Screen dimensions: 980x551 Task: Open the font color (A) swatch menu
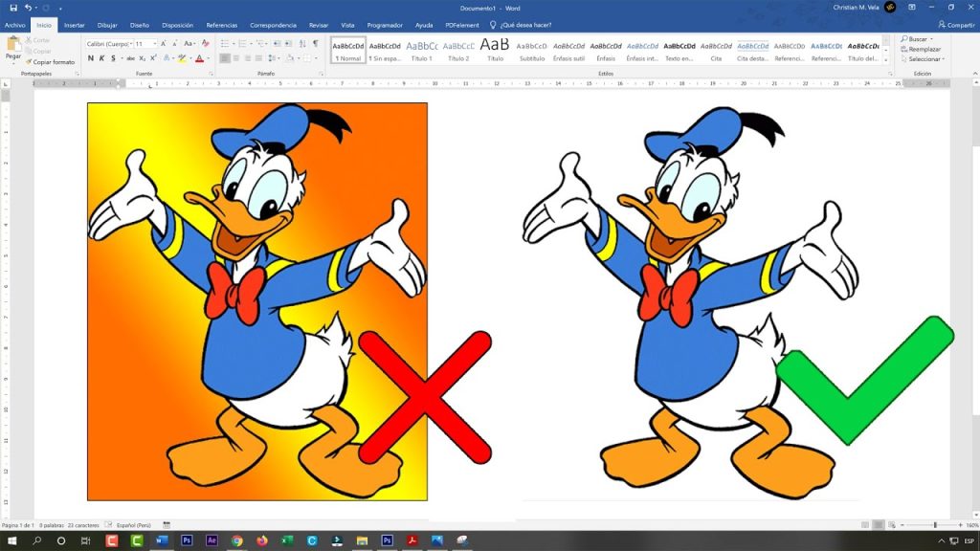coord(198,58)
